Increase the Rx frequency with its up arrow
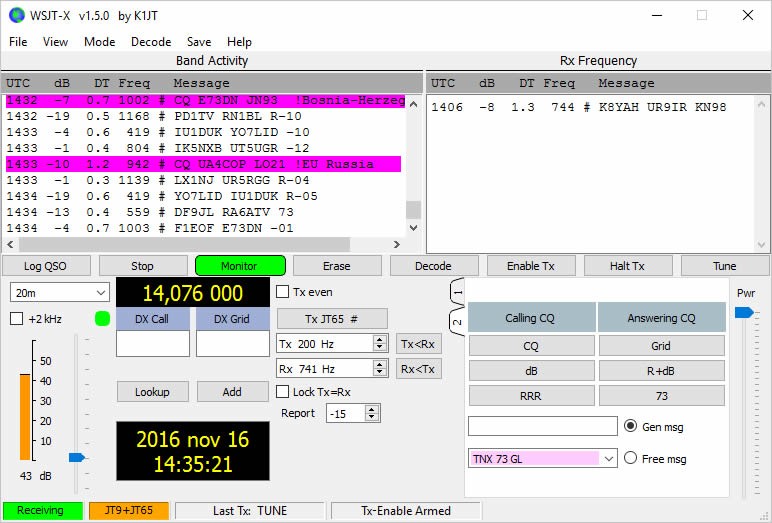Viewport: 772px width, 523px height. click(x=379, y=364)
